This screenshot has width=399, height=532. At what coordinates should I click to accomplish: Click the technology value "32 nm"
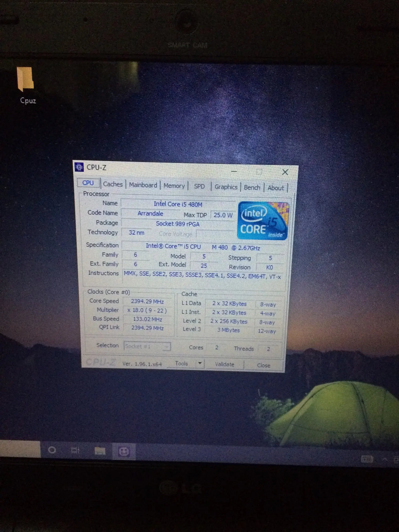tap(136, 232)
